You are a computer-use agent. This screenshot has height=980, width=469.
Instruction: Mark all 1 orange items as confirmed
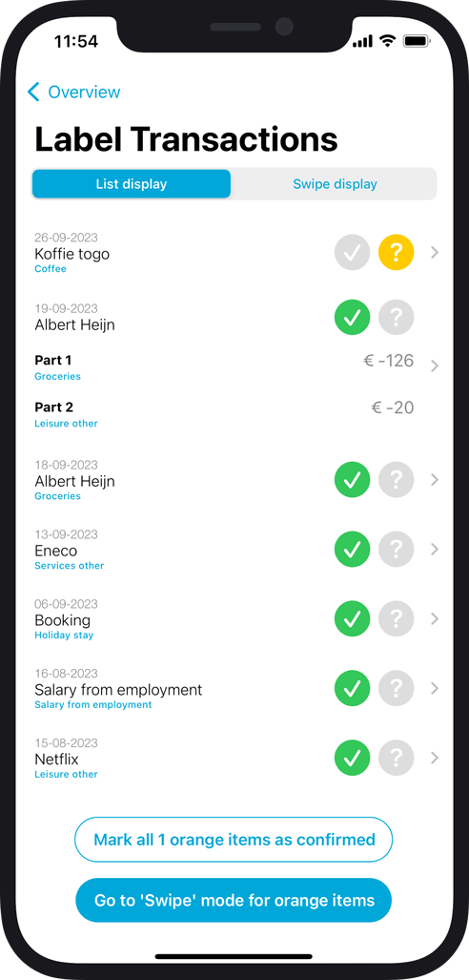(234, 840)
